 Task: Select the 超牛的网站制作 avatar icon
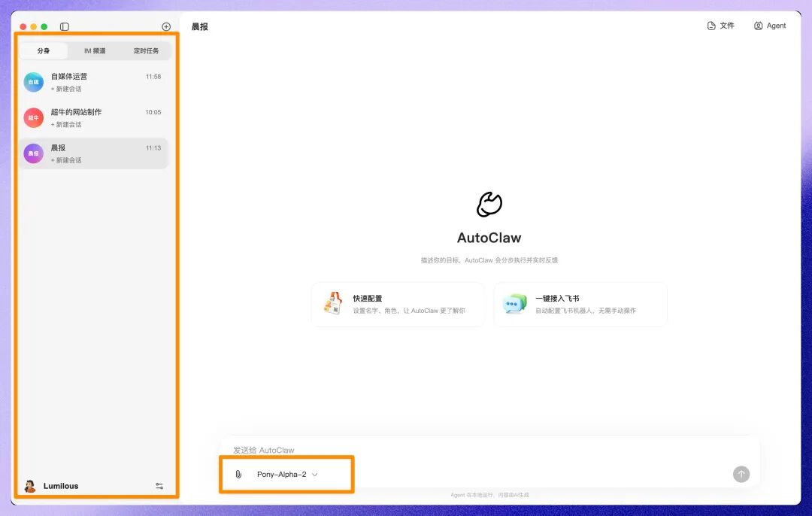point(34,117)
